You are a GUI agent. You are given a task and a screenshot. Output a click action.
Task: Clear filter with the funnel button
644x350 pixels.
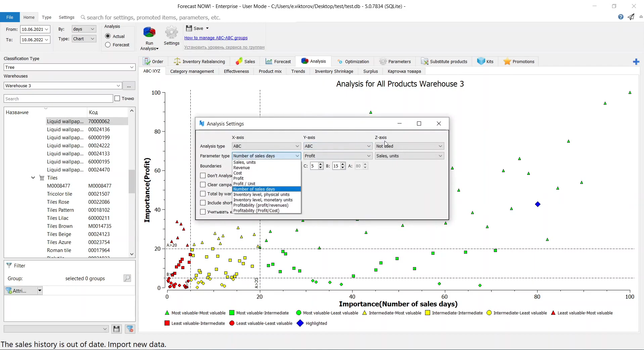pos(130,329)
